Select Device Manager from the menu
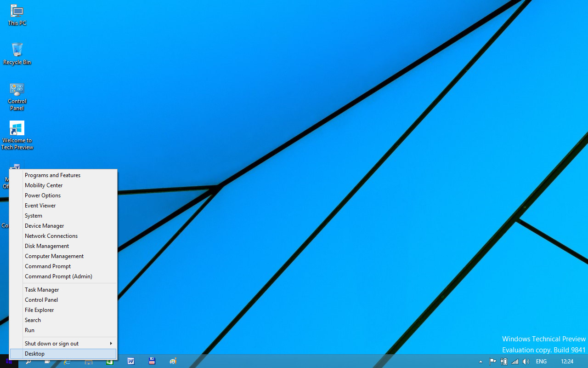 point(45,226)
